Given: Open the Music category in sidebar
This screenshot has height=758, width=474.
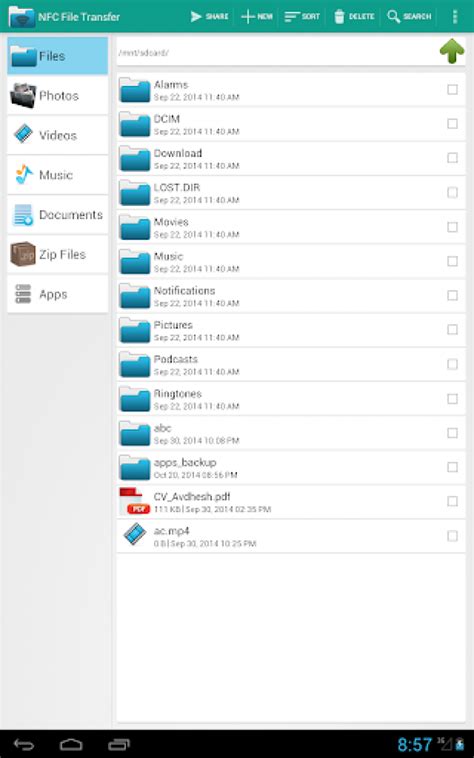Looking at the screenshot, I should click(x=57, y=175).
